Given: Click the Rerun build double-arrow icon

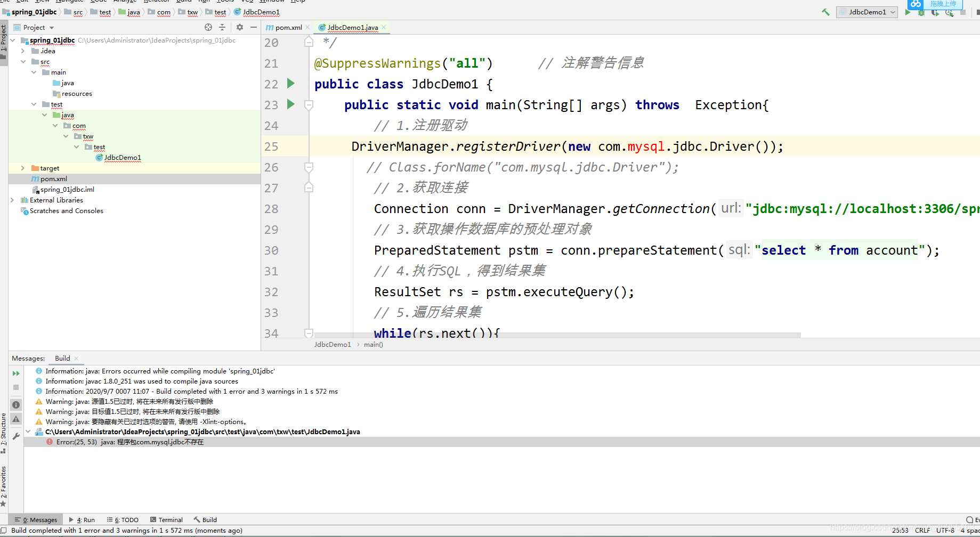Looking at the screenshot, I should [16, 373].
